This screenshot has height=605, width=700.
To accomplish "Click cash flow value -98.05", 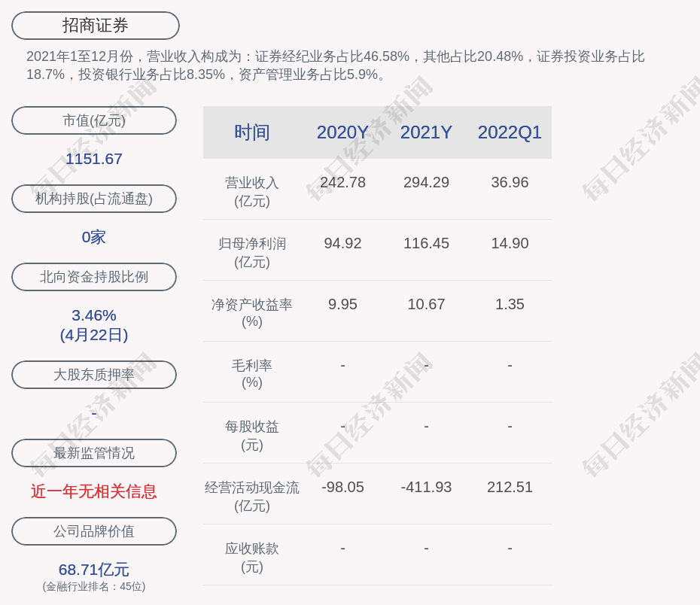I will pyautogui.click(x=343, y=487).
